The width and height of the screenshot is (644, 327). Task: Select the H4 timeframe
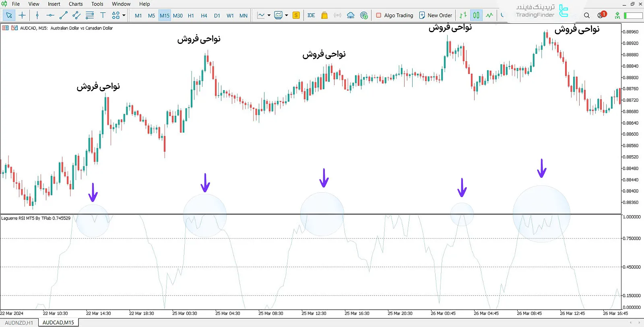(204, 16)
